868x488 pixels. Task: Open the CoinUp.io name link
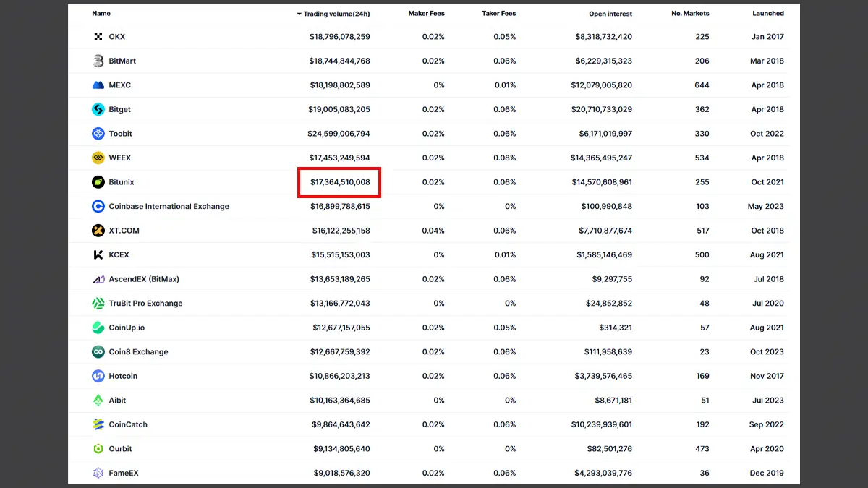click(x=127, y=328)
